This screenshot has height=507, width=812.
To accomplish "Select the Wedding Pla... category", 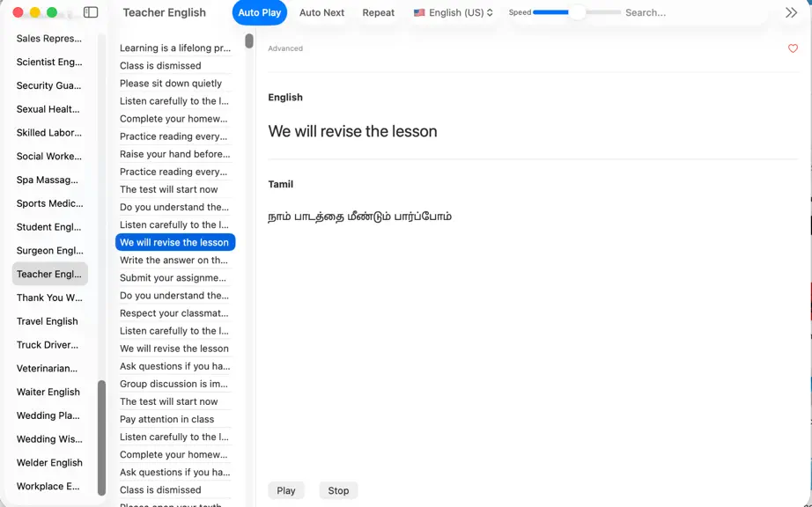I will pyautogui.click(x=49, y=415).
